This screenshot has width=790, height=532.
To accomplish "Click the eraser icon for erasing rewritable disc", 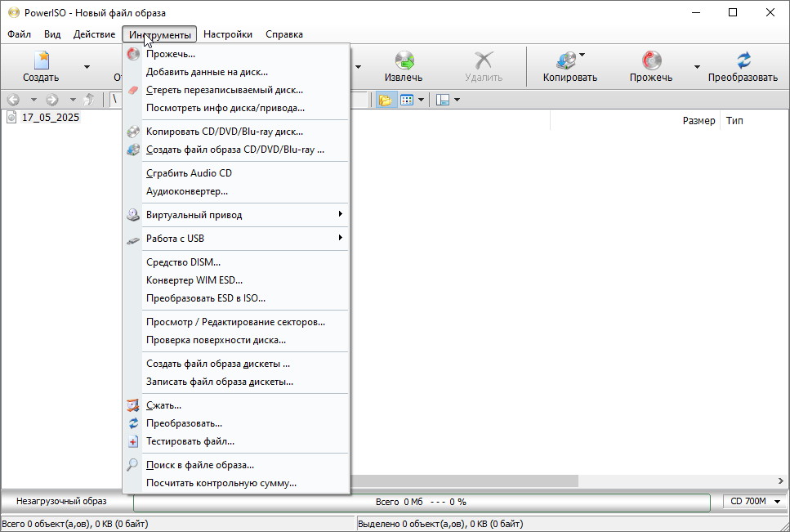I will [x=133, y=90].
